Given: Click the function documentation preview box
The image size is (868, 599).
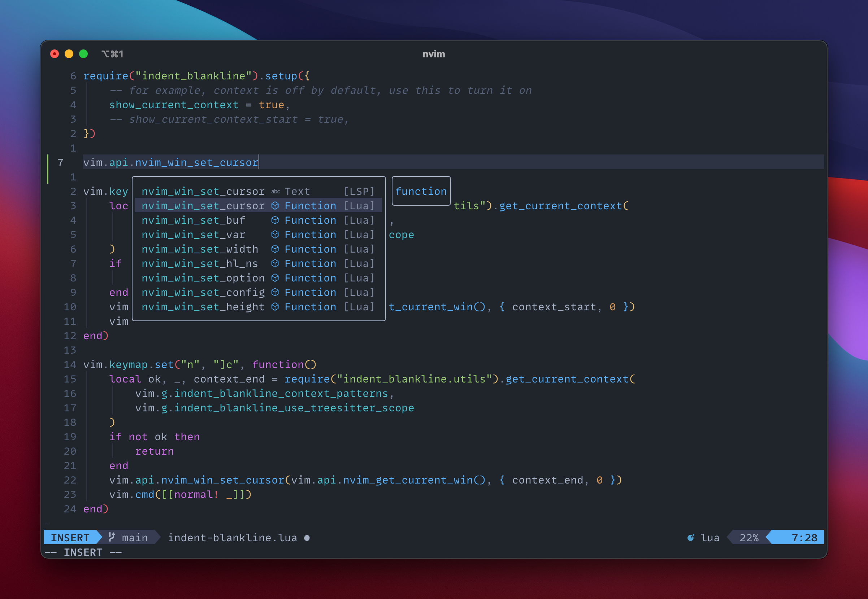Looking at the screenshot, I should [x=421, y=191].
